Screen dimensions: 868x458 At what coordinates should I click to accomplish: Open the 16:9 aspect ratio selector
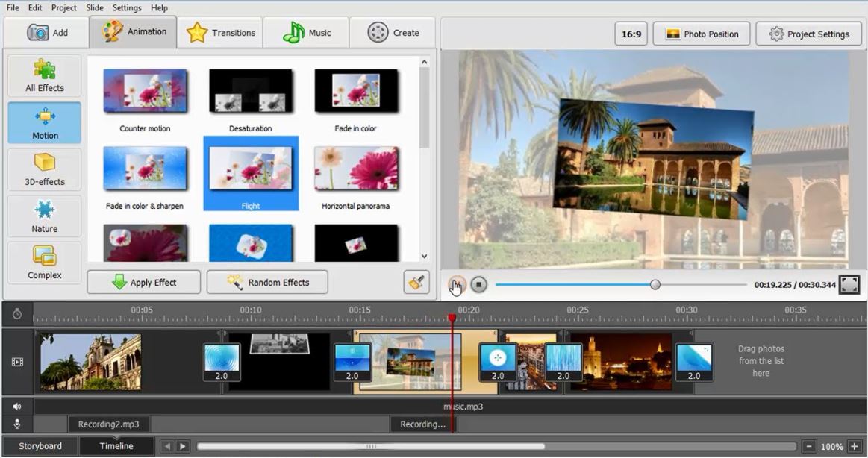(x=630, y=34)
